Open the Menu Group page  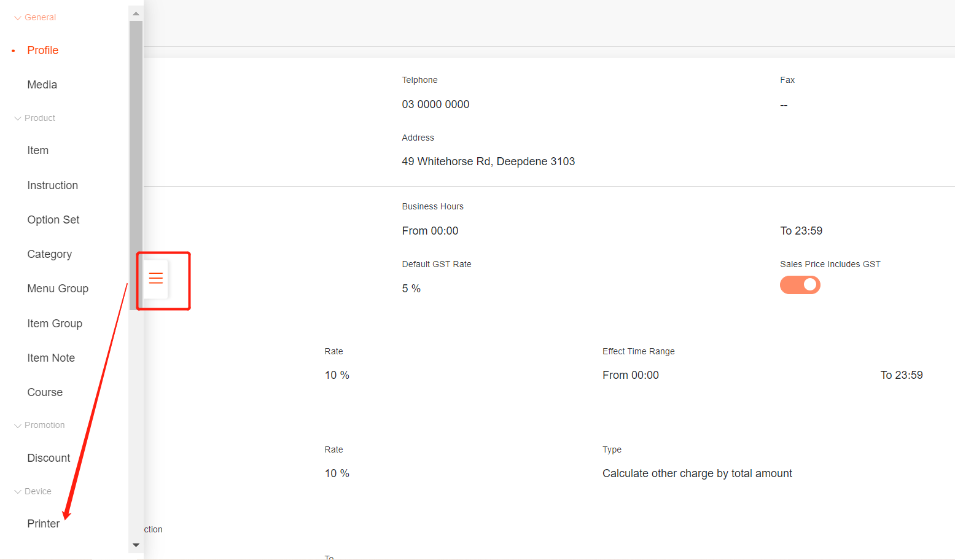coord(58,289)
